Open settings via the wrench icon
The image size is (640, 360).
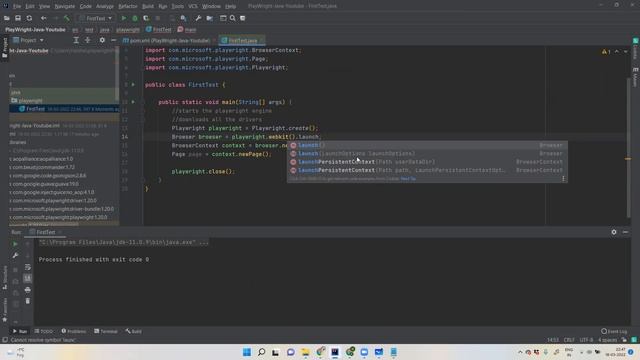[x=198, y=18]
